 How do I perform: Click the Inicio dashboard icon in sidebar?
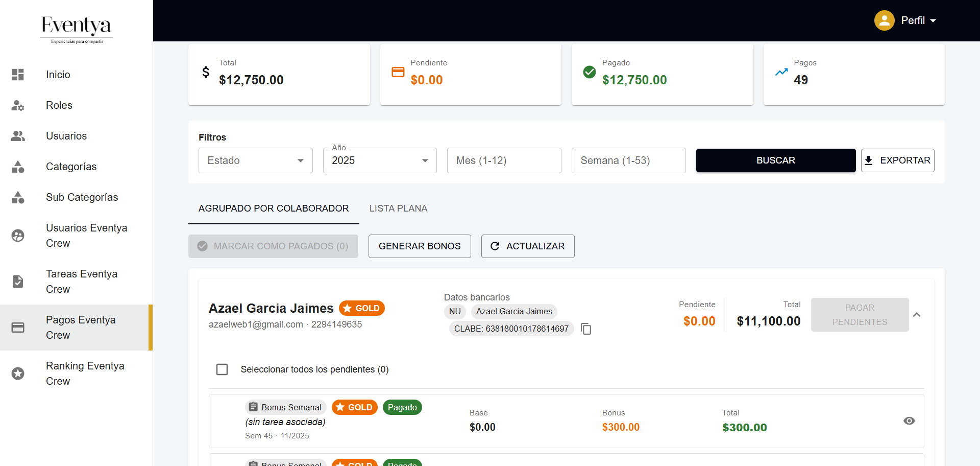(x=18, y=75)
